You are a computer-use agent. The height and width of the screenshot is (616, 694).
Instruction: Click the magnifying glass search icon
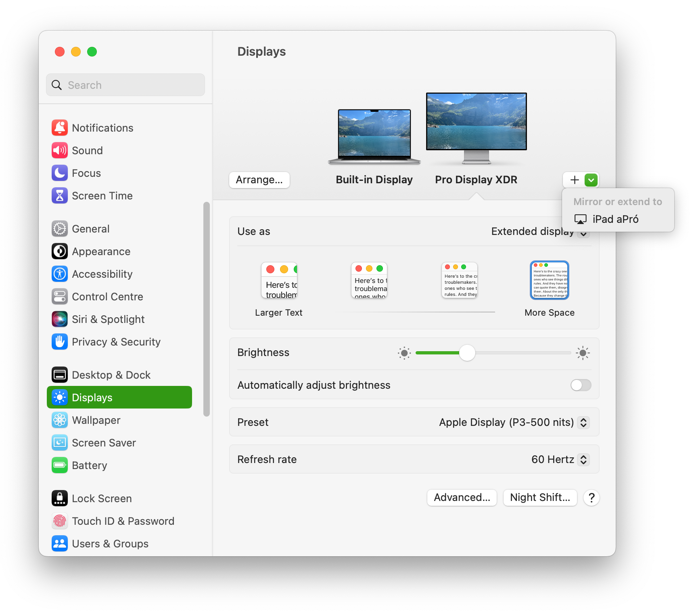coord(57,85)
